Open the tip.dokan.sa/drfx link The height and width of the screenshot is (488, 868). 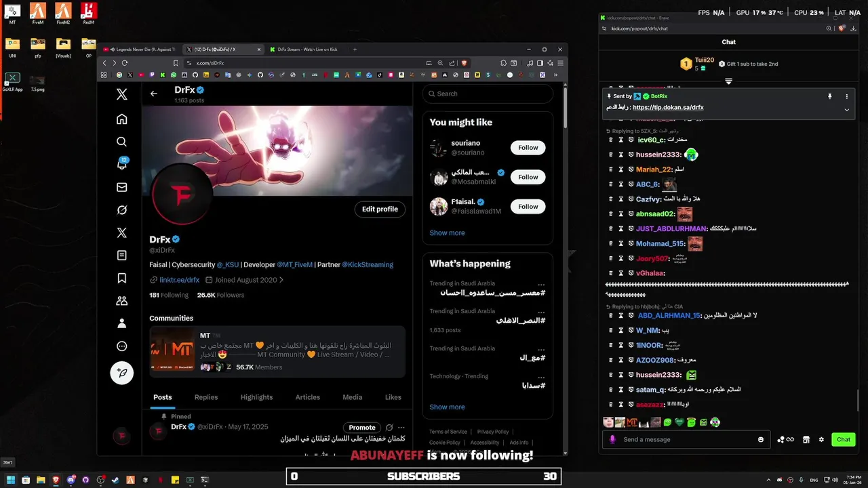point(668,108)
